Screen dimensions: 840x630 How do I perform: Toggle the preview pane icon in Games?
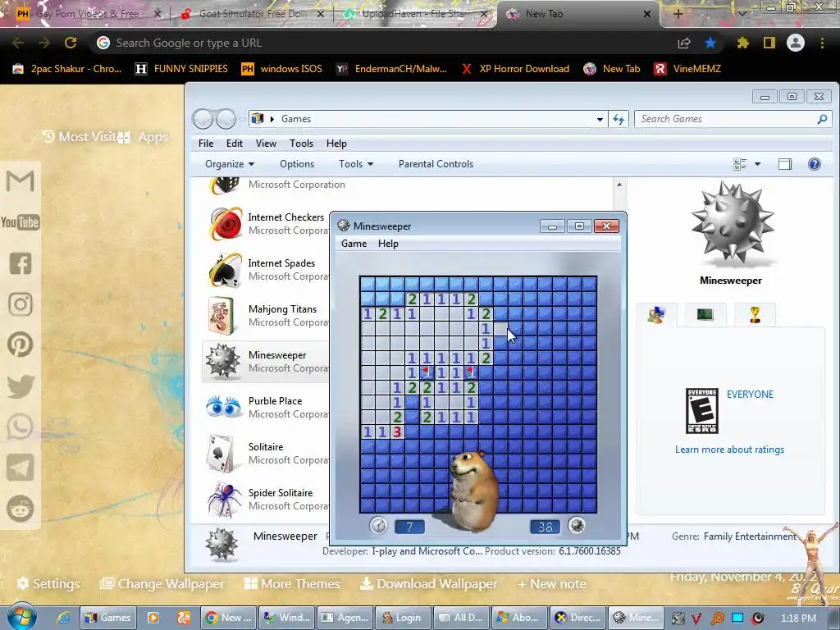point(785,164)
